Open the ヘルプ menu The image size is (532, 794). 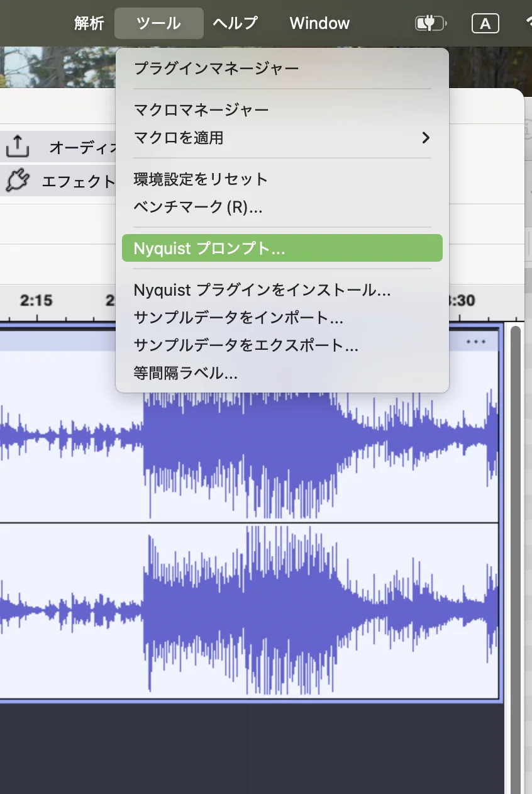click(x=235, y=24)
